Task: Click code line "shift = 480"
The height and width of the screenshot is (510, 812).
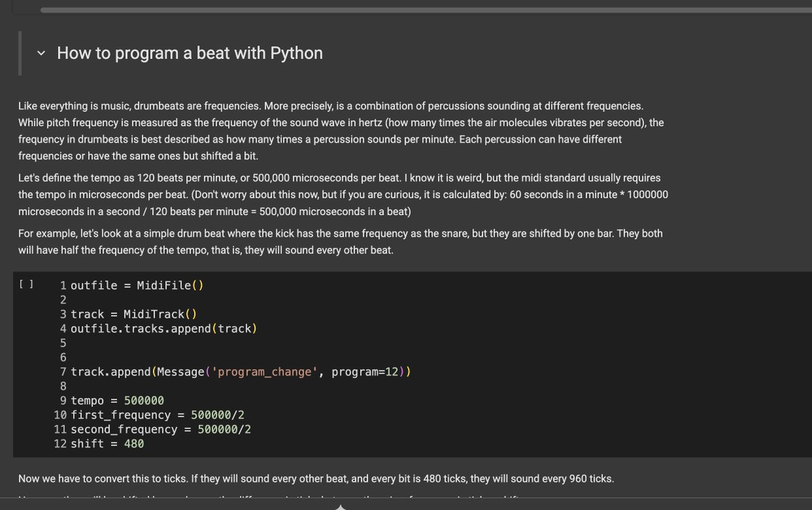Action: [107, 444]
